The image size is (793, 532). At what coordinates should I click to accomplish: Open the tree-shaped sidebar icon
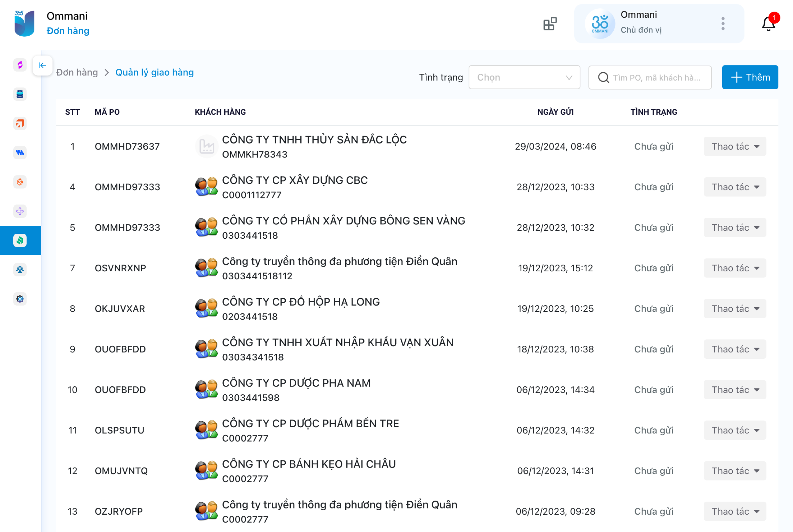(20, 270)
